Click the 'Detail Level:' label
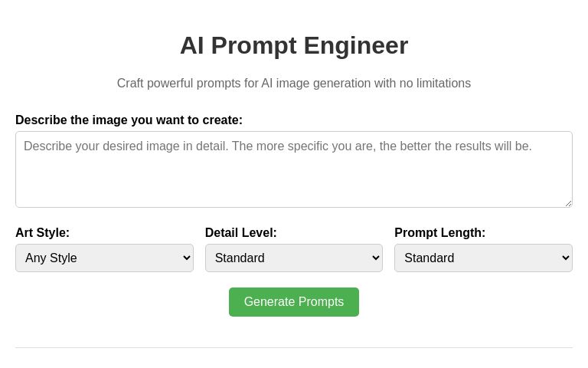The image size is (588, 368). point(240,233)
